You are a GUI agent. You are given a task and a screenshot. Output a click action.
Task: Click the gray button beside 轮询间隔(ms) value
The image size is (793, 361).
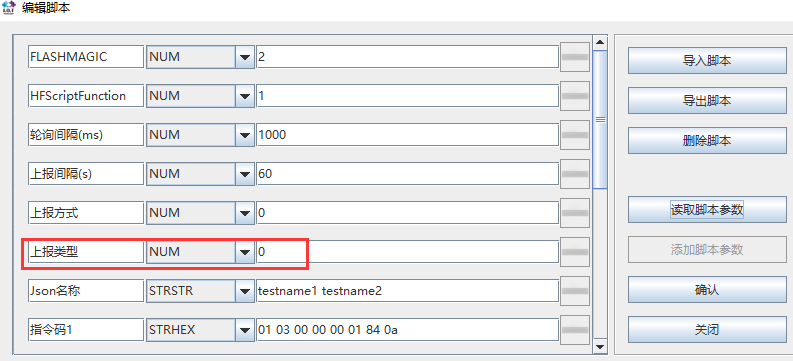(x=575, y=134)
